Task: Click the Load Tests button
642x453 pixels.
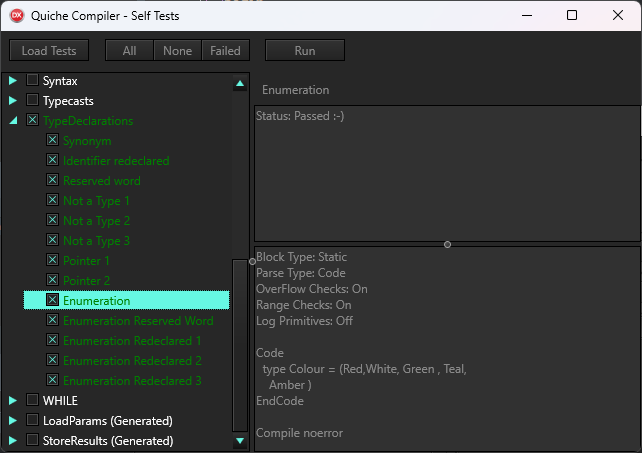Action: click(49, 50)
